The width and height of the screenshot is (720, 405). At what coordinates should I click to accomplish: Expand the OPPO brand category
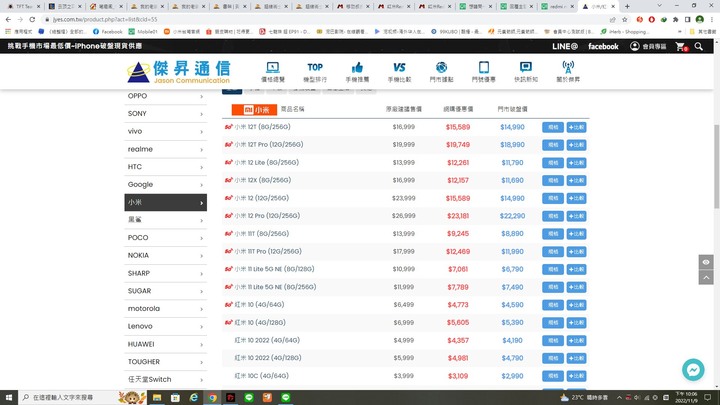(165, 96)
